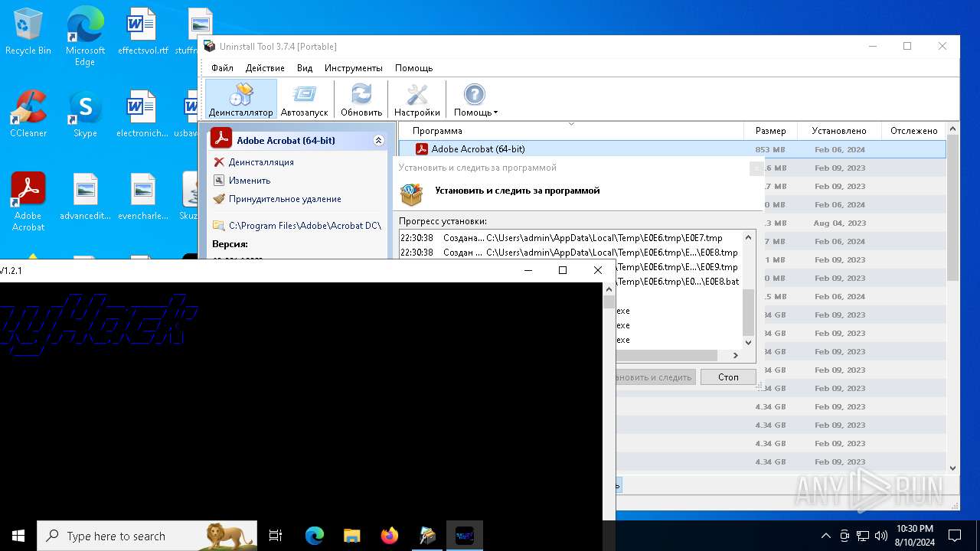Open the Деинсталлятор toolbar section

pos(240,99)
